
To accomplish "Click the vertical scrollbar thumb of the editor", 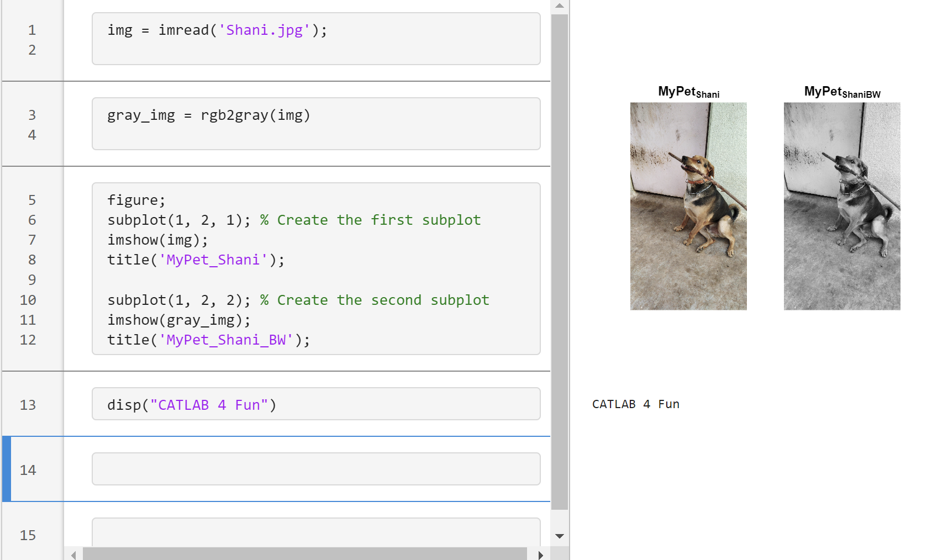I will [x=560, y=262].
